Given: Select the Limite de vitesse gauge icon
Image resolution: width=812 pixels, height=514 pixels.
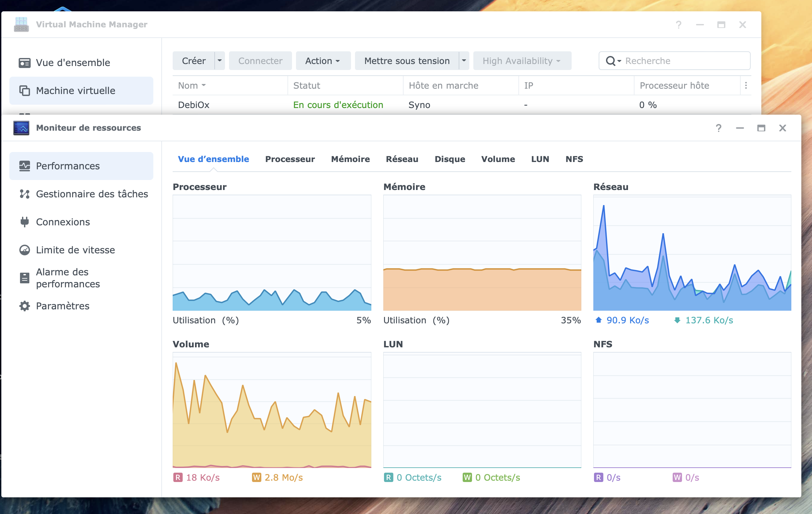Looking at the screenshot, I should click(x=24, y=250).
